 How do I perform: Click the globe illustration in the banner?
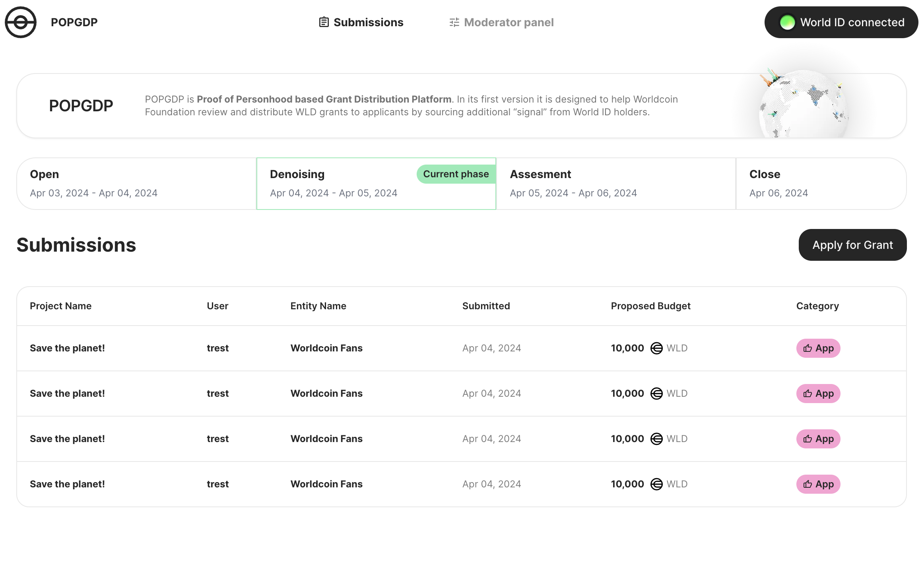tap(803, 104)
